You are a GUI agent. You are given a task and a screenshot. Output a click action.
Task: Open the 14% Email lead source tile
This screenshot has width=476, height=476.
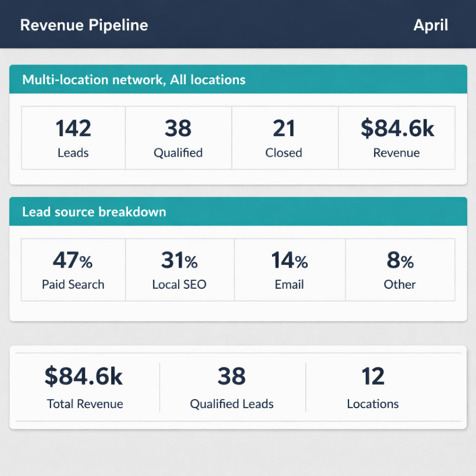click(x=289, y=270)
